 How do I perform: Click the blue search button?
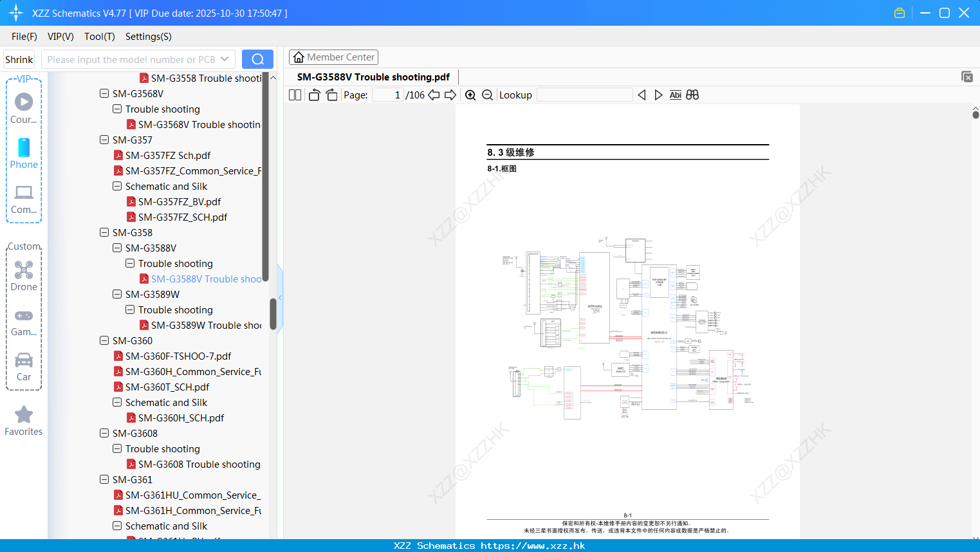tap(257, 59)
